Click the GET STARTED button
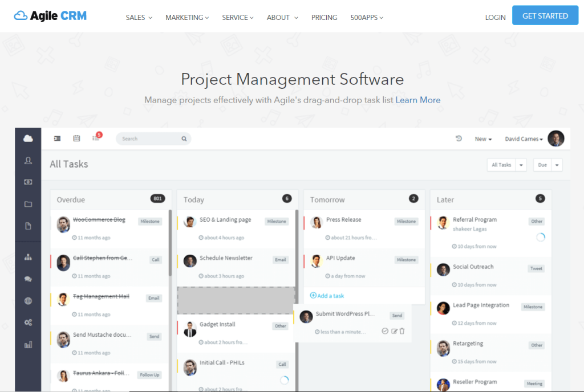 (x=545, y=15)
